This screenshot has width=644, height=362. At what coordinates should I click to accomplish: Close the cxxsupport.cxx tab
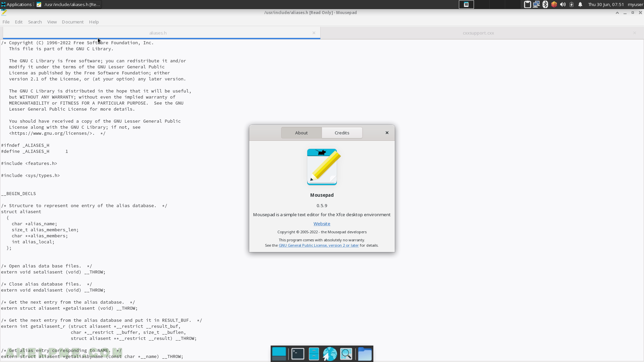click(x=635, y=33)
